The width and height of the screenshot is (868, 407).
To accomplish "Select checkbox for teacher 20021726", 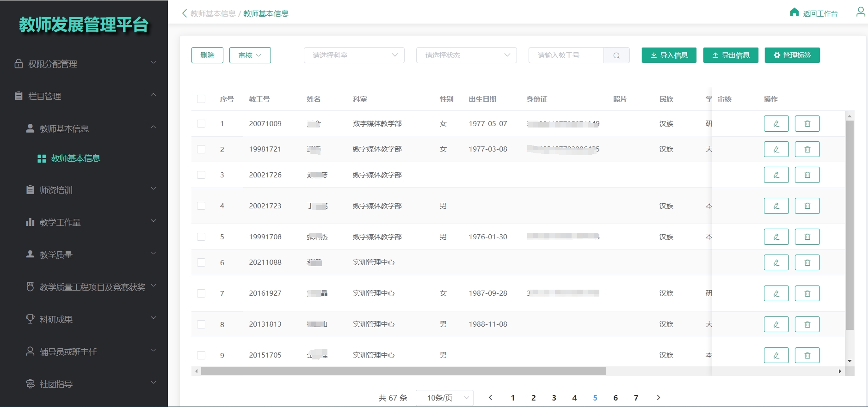I will (201, 175).
